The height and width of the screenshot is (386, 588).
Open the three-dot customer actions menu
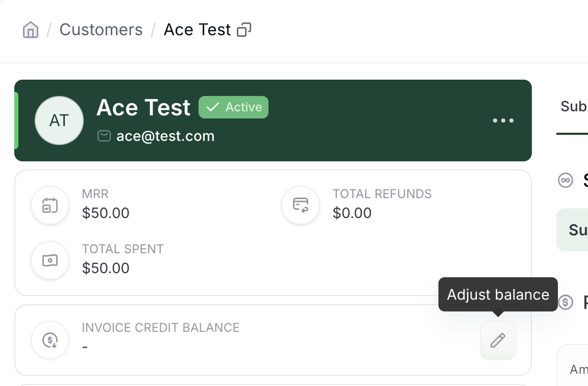[x=503, y=120]
